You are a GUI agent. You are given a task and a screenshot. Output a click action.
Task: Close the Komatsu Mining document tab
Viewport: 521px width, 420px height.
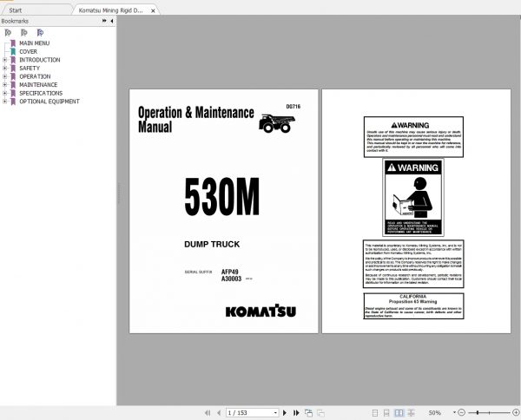click(153, 10)
